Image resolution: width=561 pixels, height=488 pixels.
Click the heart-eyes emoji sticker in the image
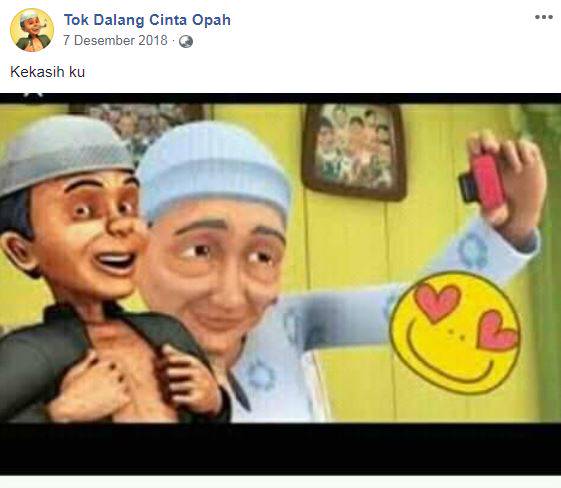coord(455,333)
